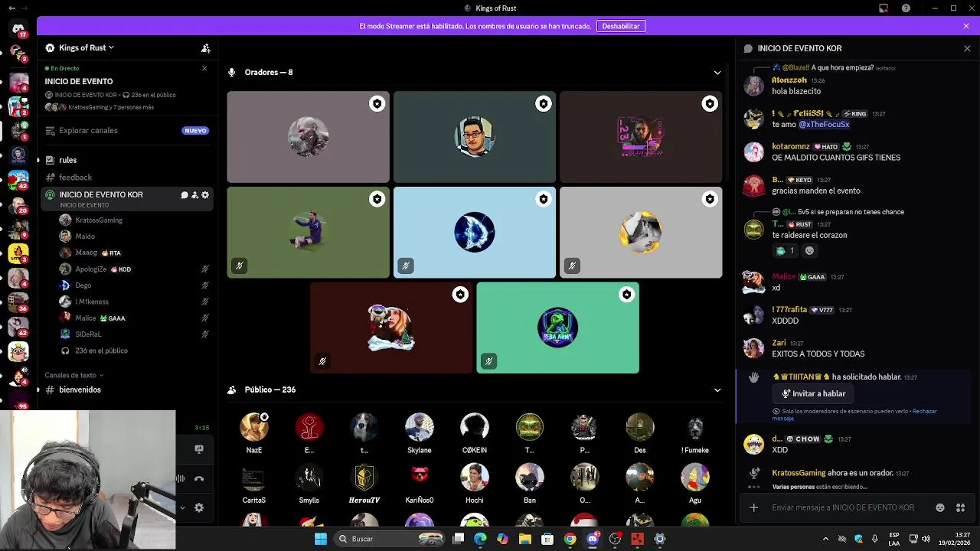Click Hochi avatar in audience
The width and height of the screenshot is (980, 551).
click(x=475, y=477)
